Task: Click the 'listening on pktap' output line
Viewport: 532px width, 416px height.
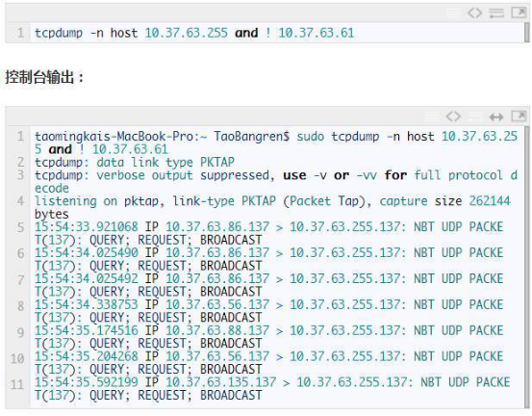Action: 272,207
